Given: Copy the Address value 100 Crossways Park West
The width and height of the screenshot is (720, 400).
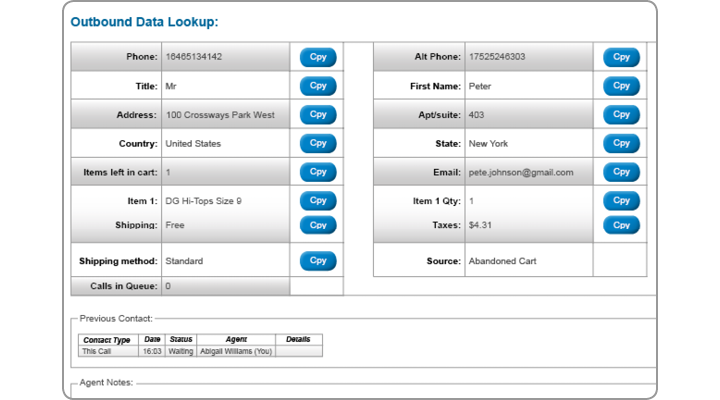Looking at the screenshot, I should pos(318,115).
